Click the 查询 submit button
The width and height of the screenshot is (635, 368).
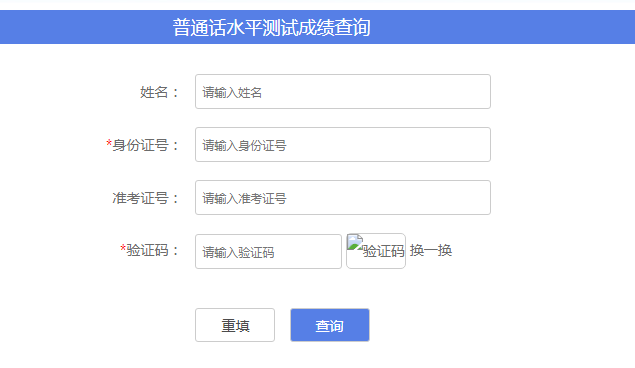click(330, 325)
